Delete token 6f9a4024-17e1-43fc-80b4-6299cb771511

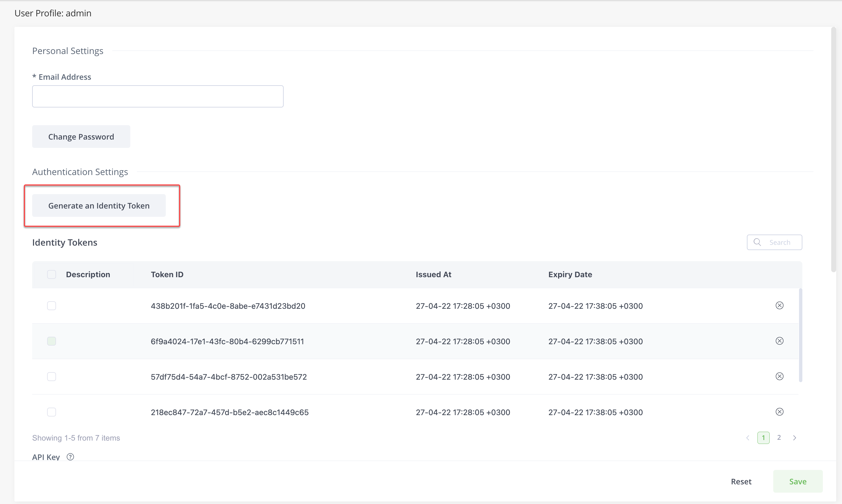pos(779,341)
